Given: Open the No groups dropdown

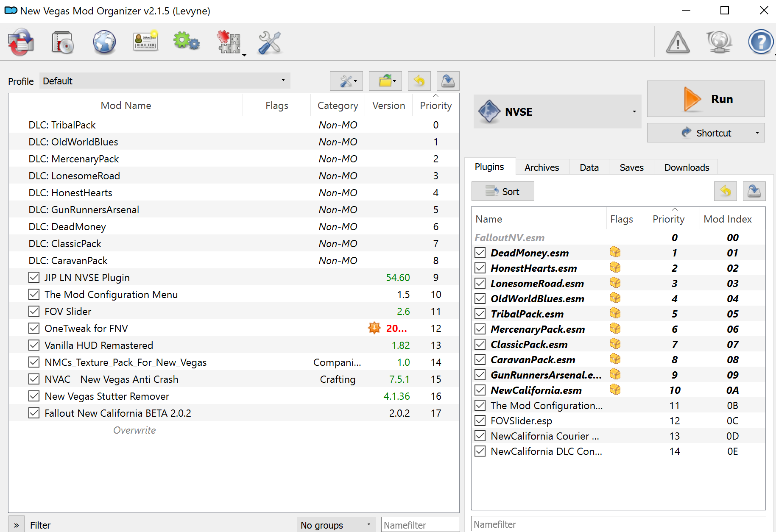Looking at the screenshot, I should point(336,525).
